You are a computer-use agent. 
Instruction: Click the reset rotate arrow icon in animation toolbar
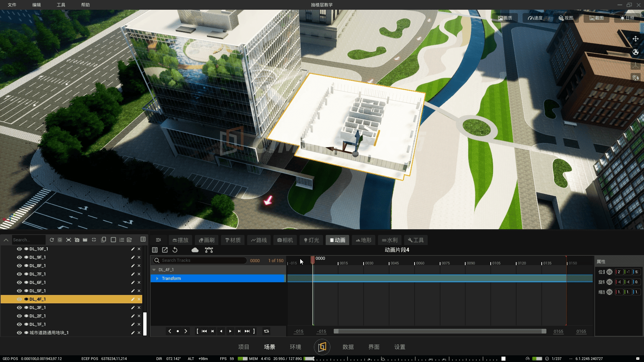point(175,250)
